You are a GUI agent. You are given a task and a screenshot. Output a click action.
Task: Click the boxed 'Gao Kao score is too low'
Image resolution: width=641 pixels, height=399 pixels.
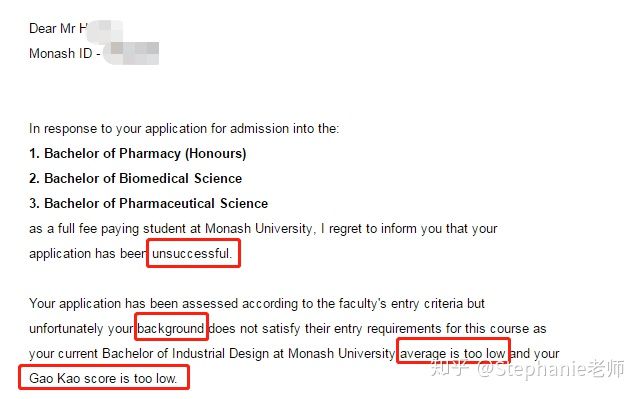(104, 377)
